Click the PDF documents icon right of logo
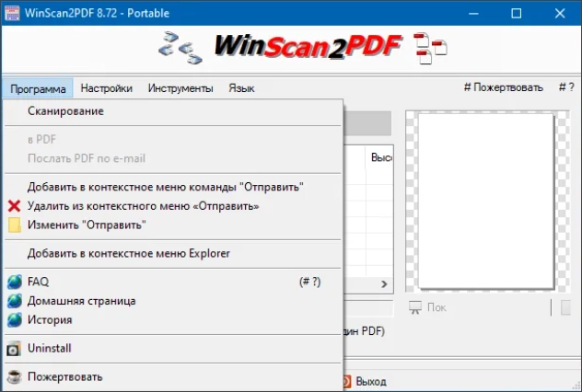 [430, 48]
